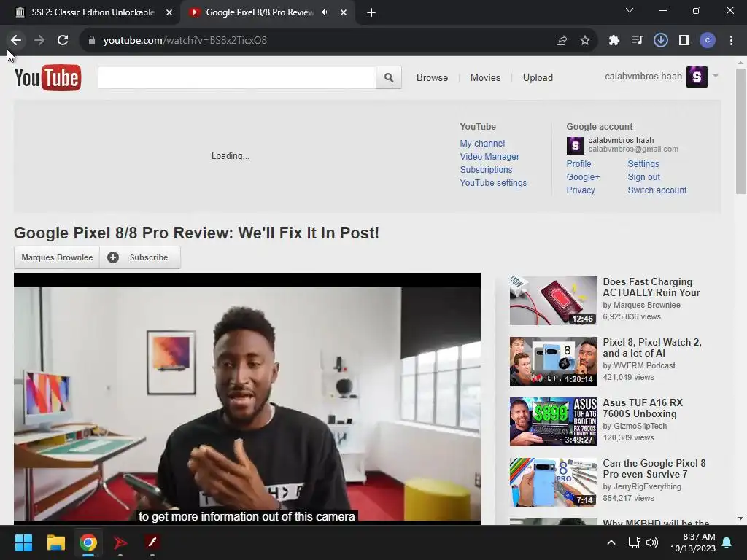Close the Google Pixel 8/8 Pro Review tab
The image size is (747, 560).
coord(344,12)
